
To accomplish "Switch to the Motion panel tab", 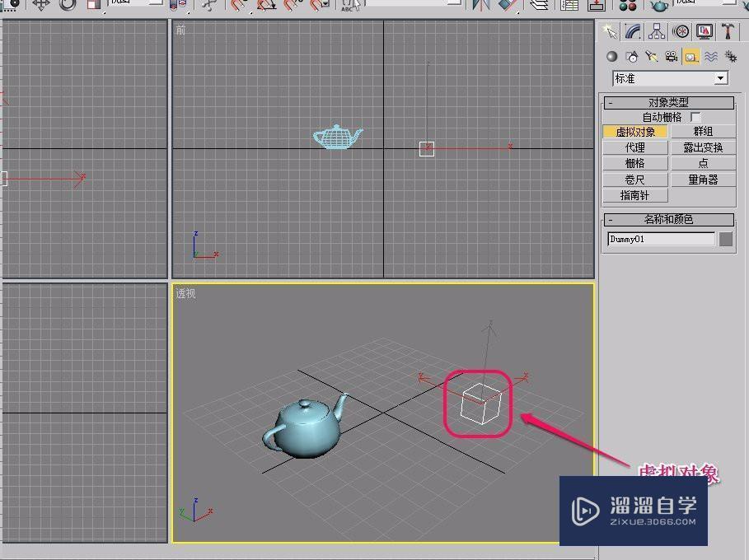I will (x=681, y=31).
